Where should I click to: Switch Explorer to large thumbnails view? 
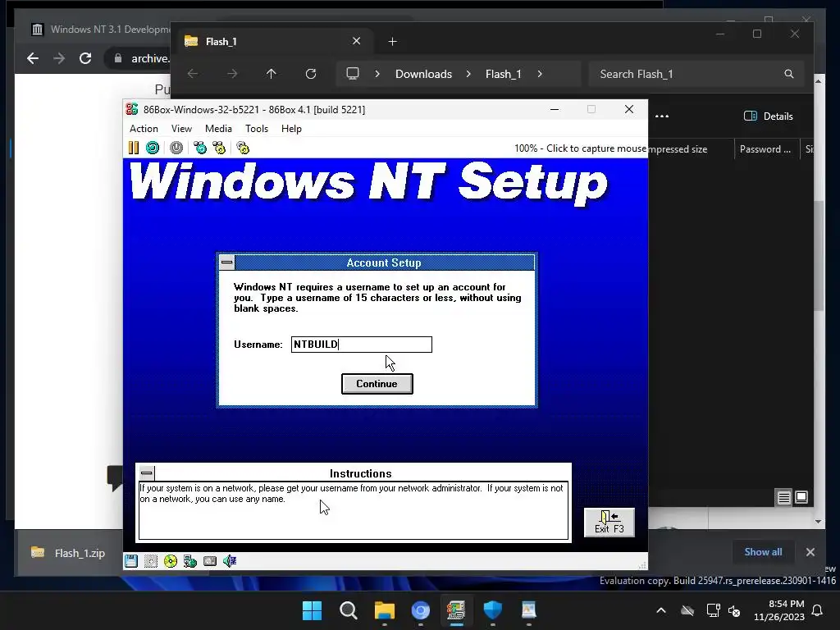(x=801, y=498)
